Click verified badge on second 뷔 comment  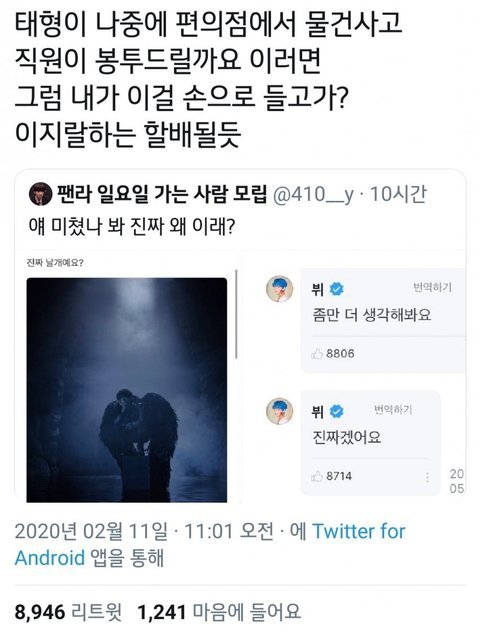point(337,412)
